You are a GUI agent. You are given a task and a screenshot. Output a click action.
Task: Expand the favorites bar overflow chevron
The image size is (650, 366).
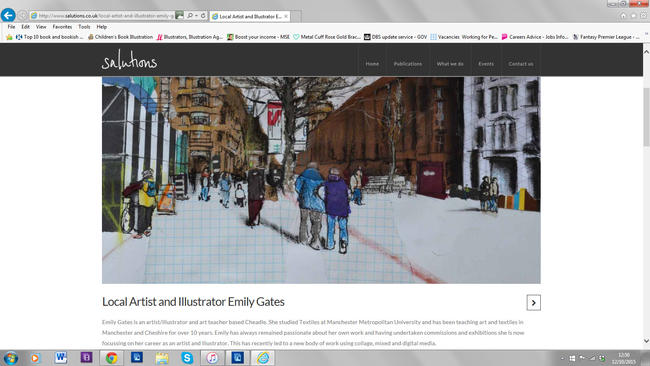pyautogui.click(x=646, y=35)
